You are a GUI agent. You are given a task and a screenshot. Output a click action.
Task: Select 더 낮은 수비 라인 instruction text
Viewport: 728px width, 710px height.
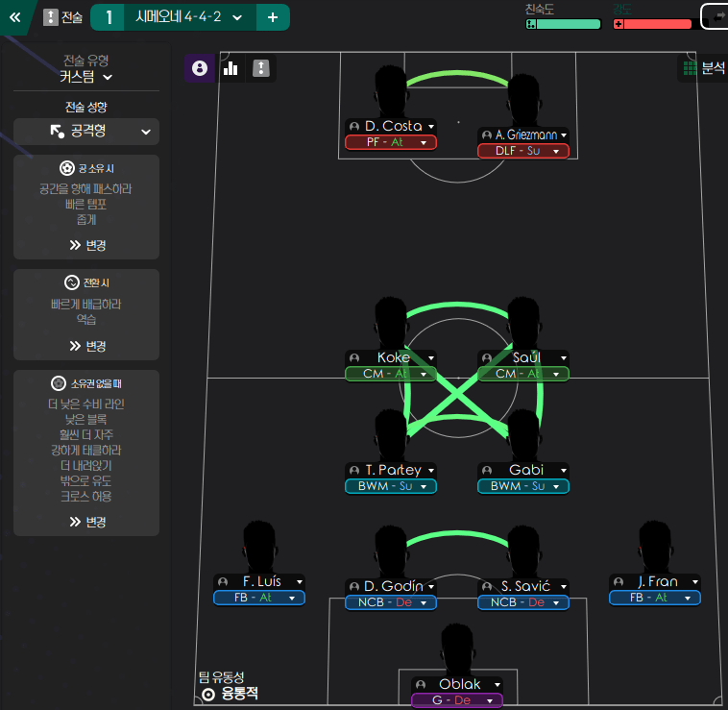click(x=86, y=404)
